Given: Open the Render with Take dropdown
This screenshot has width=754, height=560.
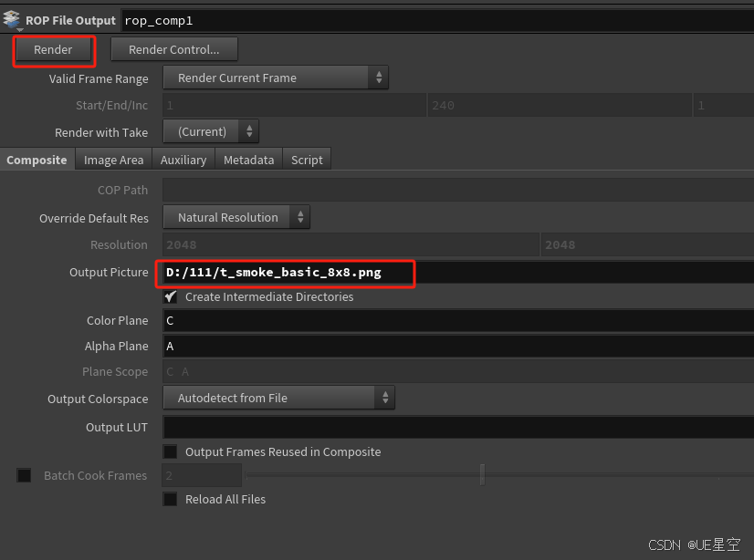Looking at the screenshot, I should tap(211, 131).
